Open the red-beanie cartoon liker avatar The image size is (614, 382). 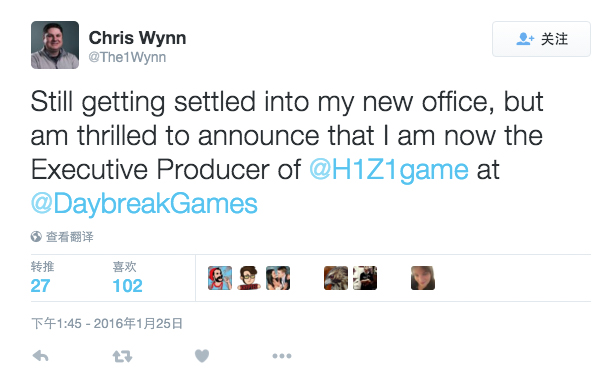tap(220, 278)
